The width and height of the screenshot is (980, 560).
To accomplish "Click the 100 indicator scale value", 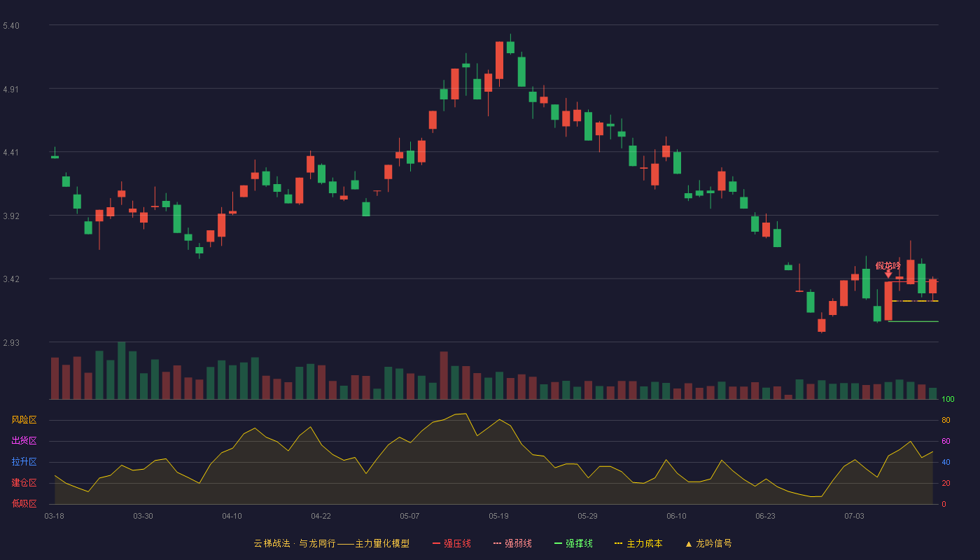I will (948, 399).
